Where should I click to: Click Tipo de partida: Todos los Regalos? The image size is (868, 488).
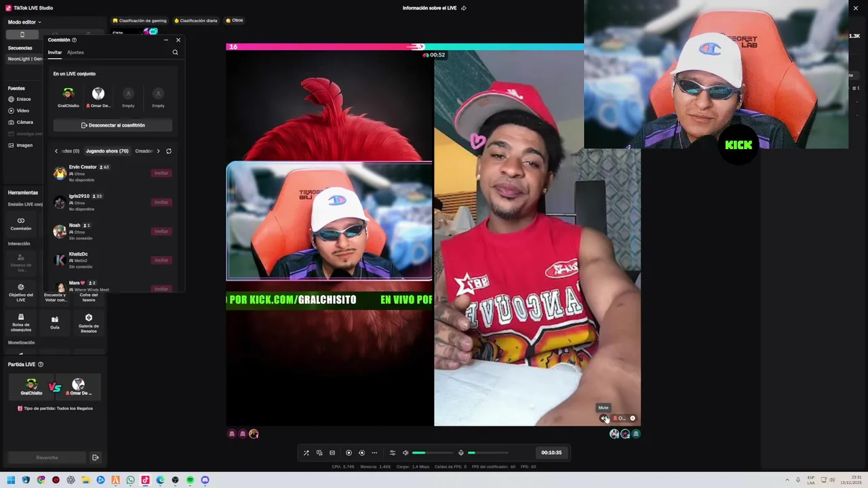pos(55,409)
